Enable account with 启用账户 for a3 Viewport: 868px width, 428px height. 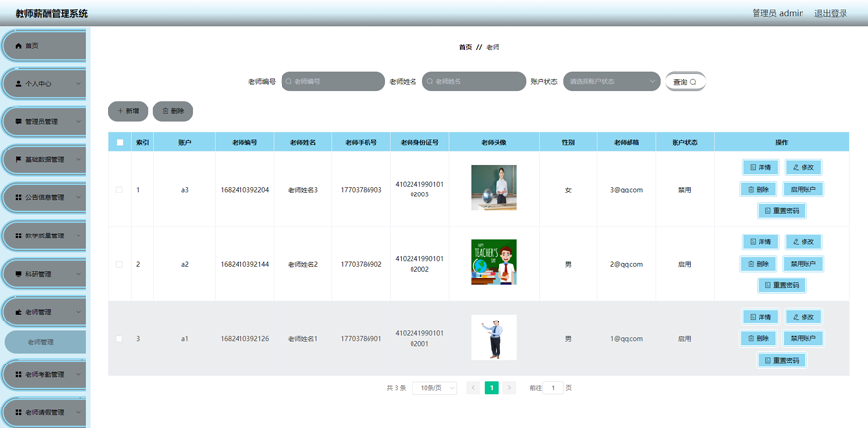tap(803, 189)
